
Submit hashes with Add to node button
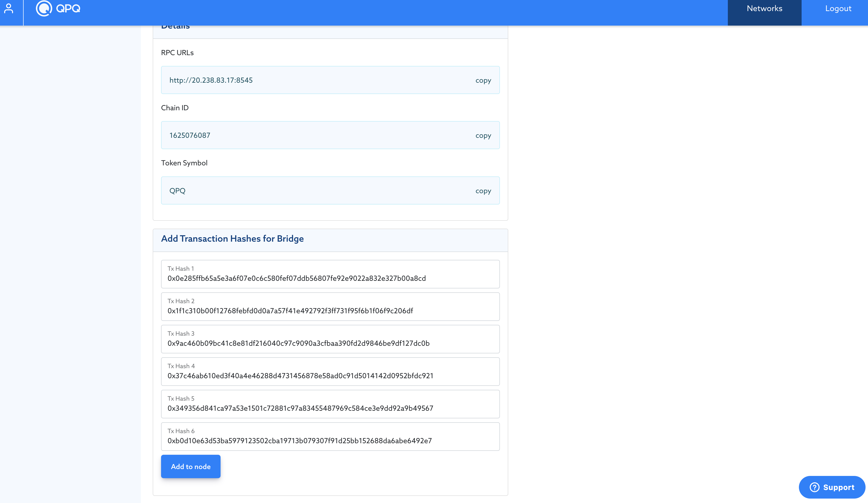[191, 466]
